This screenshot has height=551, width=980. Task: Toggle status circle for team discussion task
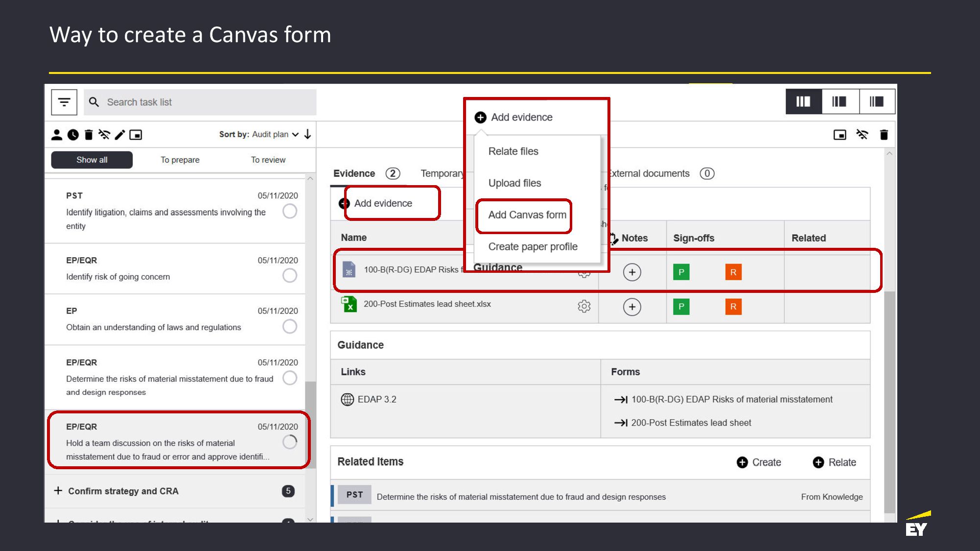coord(290,442)
